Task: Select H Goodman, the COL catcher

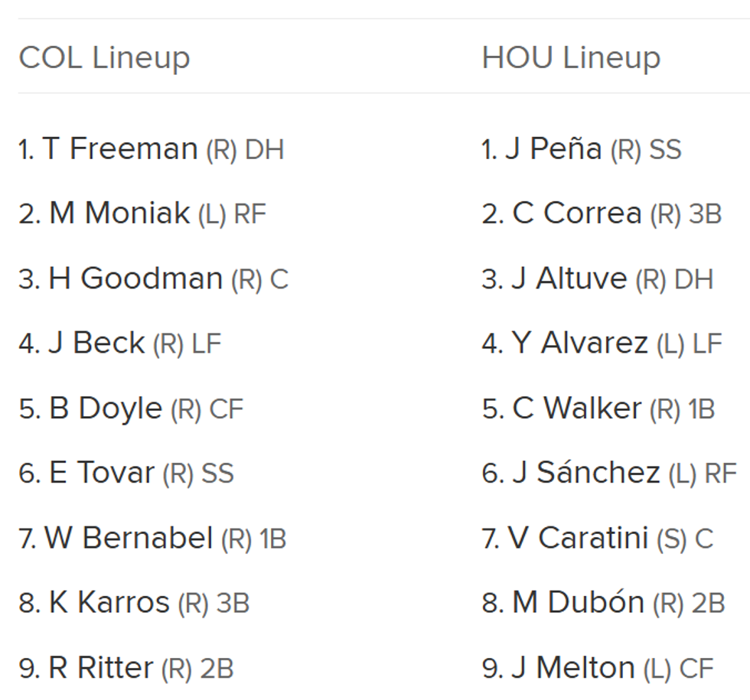Action: pos(135,278)
